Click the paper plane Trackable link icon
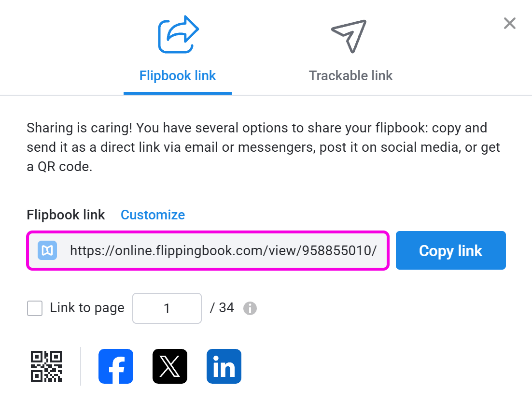532x404 pixels. tap(349, 36)
